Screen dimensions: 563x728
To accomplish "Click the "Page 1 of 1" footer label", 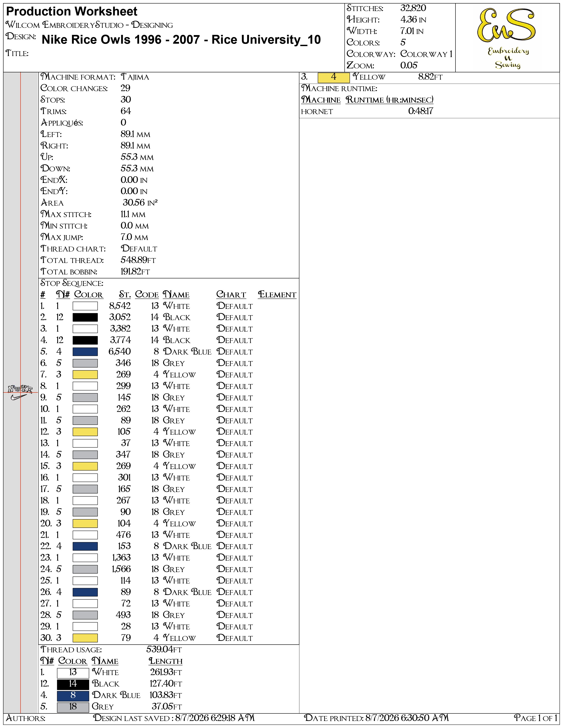I will tap(536, 718).
